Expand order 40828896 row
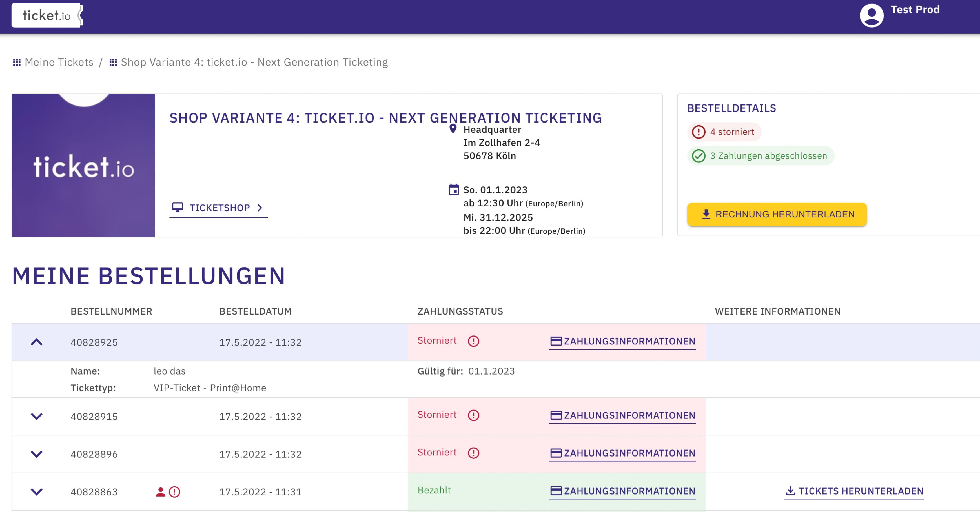Image resolution: width=980 pixels, height=512 pixels. point(37,454)
